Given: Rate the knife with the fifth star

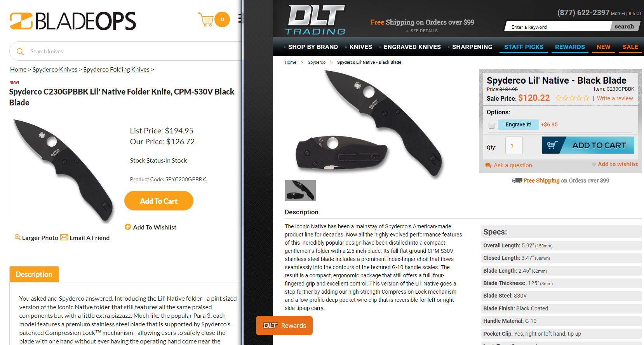Looking at the screenshot, I should (x=586, y=98).
